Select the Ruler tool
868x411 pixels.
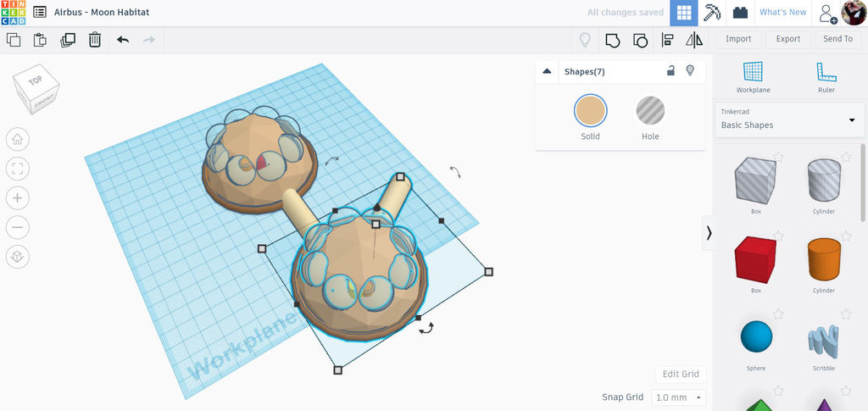point(826,77)
